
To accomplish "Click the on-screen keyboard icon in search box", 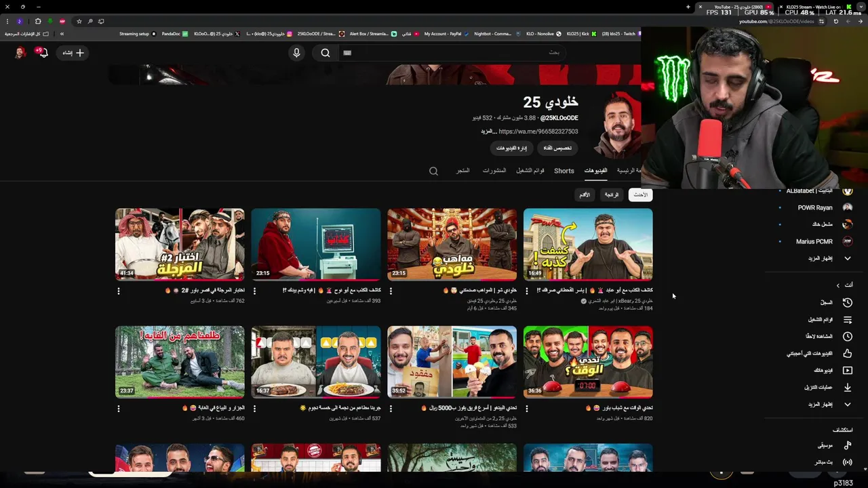I will pos(347,53).
